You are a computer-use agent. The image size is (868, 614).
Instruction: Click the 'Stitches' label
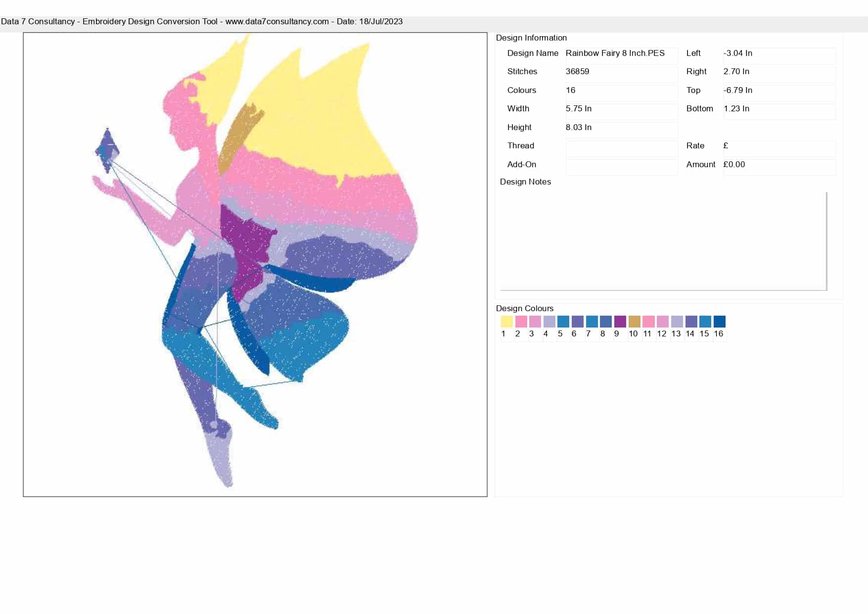[522, 71]
